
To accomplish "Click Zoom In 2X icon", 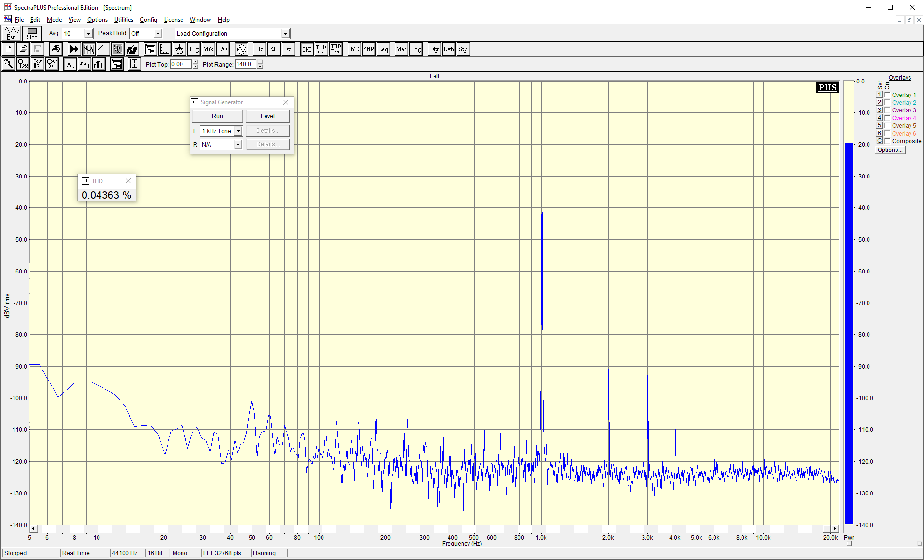I will (x=23, y=64).
